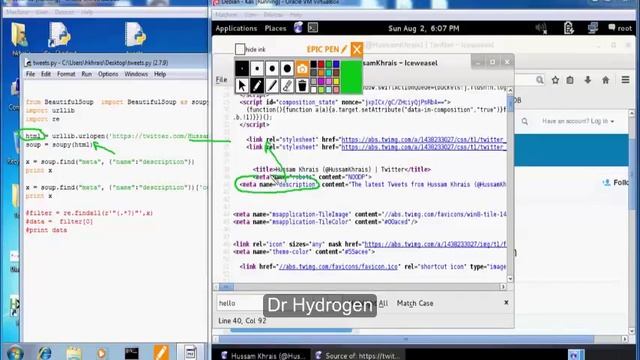
Task: Open File menu of the page source window
Action: [221, 80]
